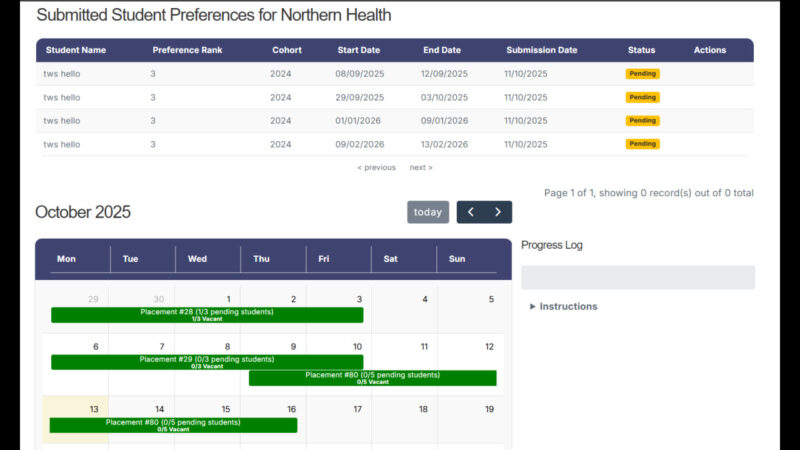Sort table by Student Name column header

click(x=75, y=50)
